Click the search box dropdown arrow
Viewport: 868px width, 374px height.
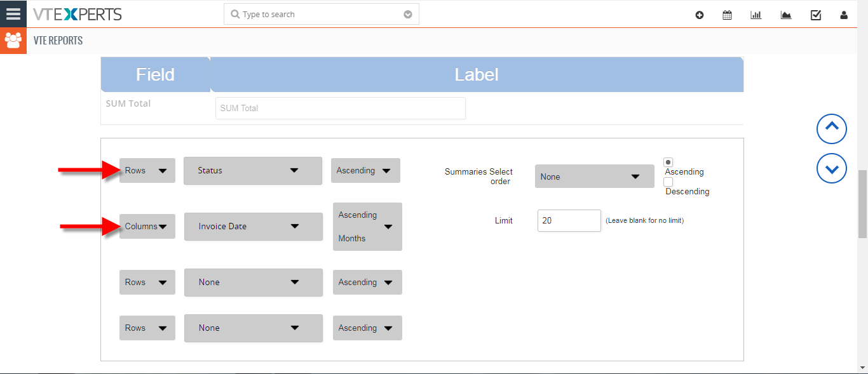[x=408, y=15]
